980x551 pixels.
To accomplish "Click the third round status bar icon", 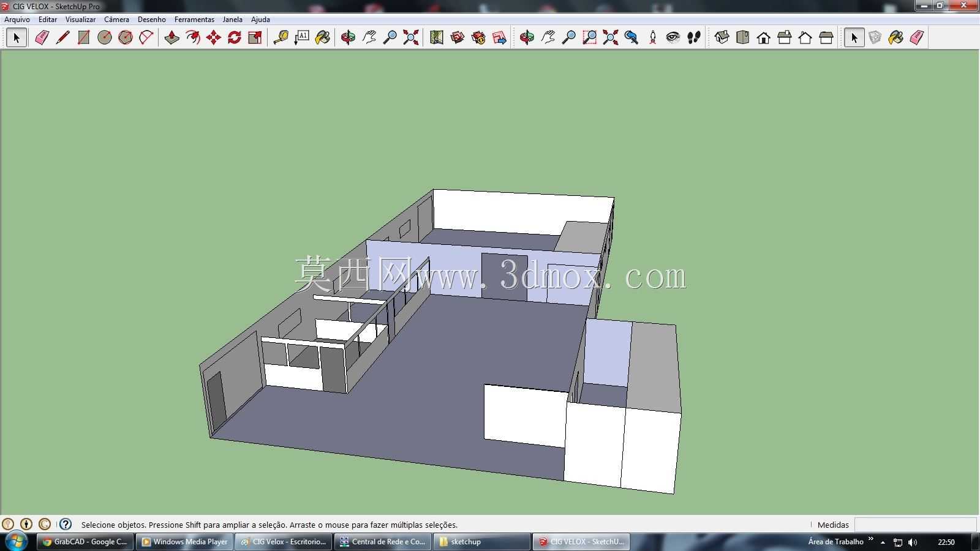I will click(45, 524).
